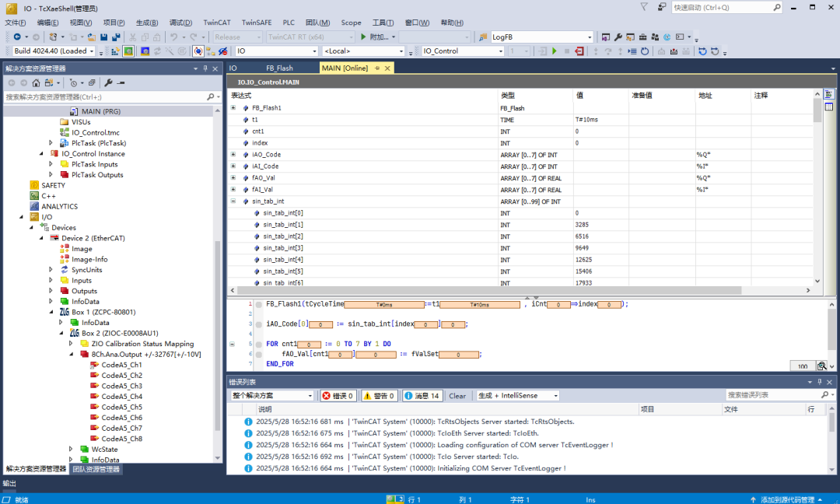Image resolution: width=840 pixels, height=504 pixels.
Task: Click Clear button in error list
Action: coord(457,396)
